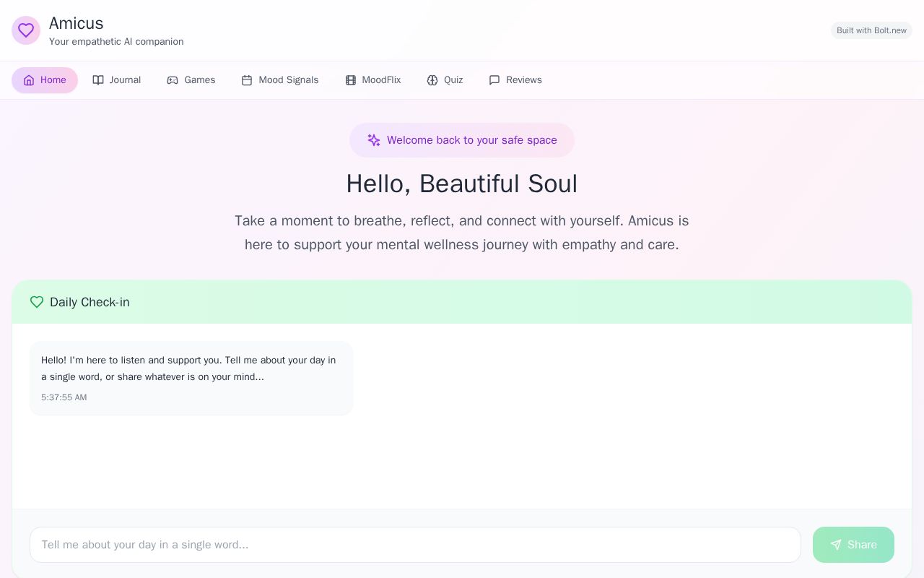
Task: Click 'Welcome back to your safe space' text
Action: (x=472, y=140)
